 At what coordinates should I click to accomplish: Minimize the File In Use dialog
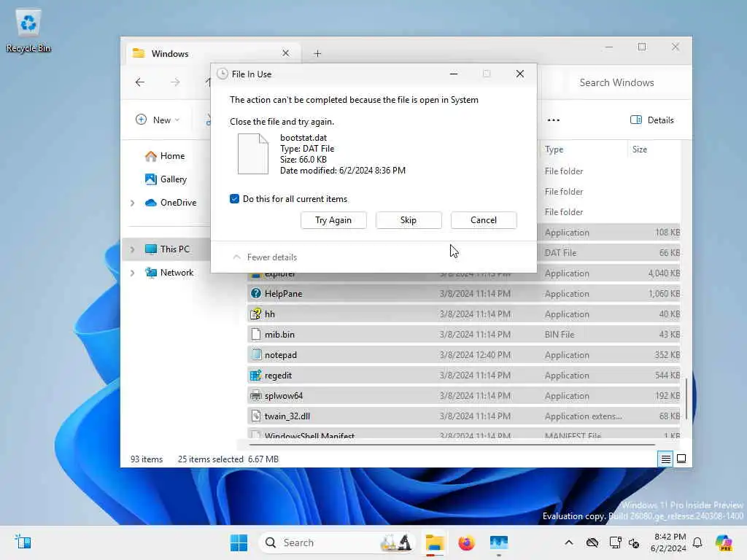(454, 74)
